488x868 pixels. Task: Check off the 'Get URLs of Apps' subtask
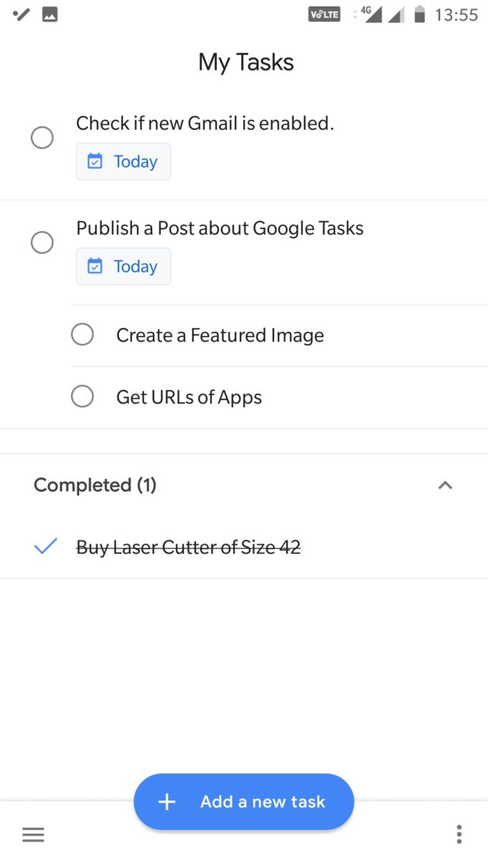82,396
